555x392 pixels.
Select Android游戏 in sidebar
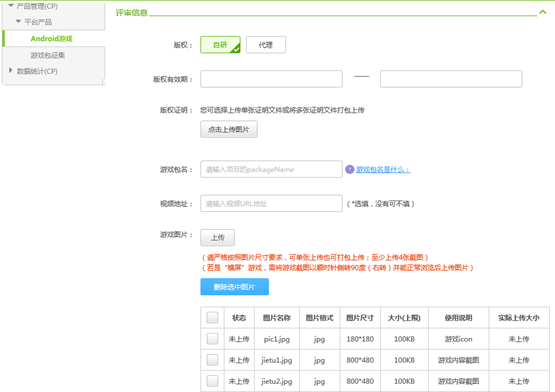click(51, 39)
